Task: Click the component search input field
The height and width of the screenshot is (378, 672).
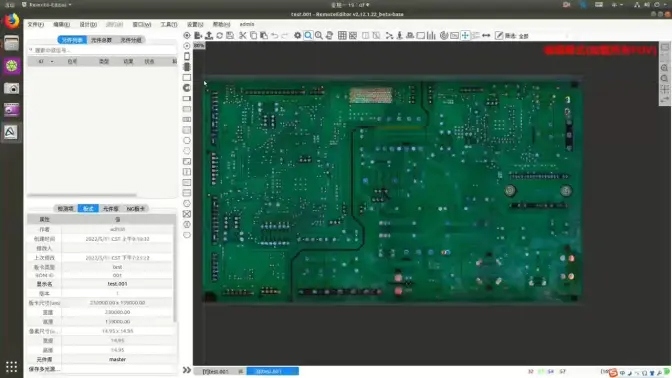Action: (x=102, y=50)
